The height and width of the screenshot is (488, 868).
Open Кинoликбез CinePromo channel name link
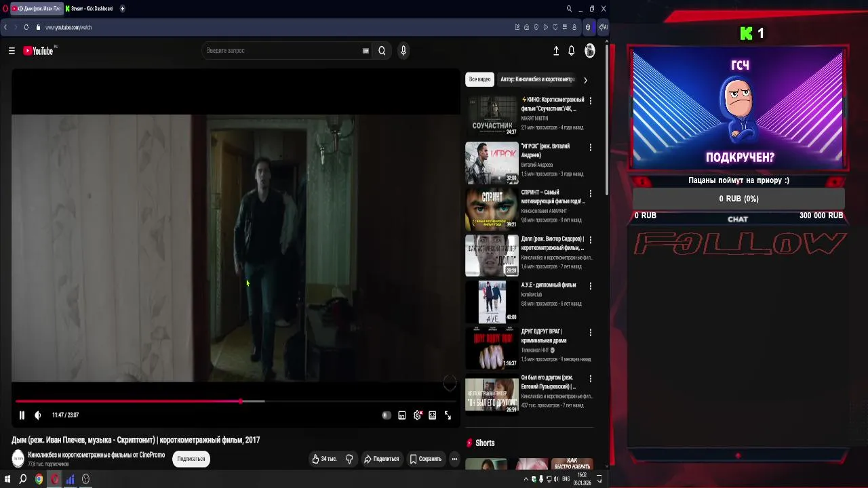pyautogui.click(x=96, y=455)
